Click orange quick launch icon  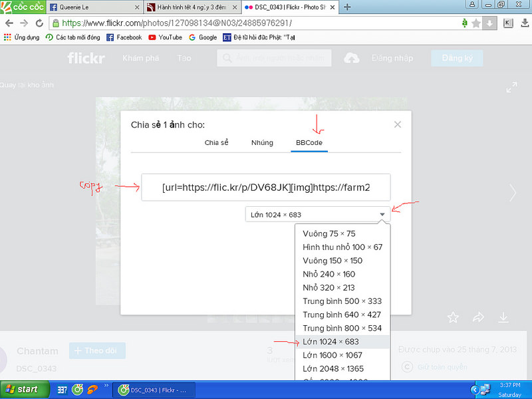(92, 390)
